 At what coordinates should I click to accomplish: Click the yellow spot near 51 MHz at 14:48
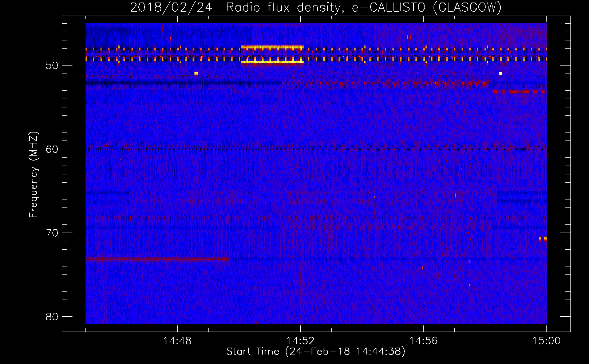(196, 74)
